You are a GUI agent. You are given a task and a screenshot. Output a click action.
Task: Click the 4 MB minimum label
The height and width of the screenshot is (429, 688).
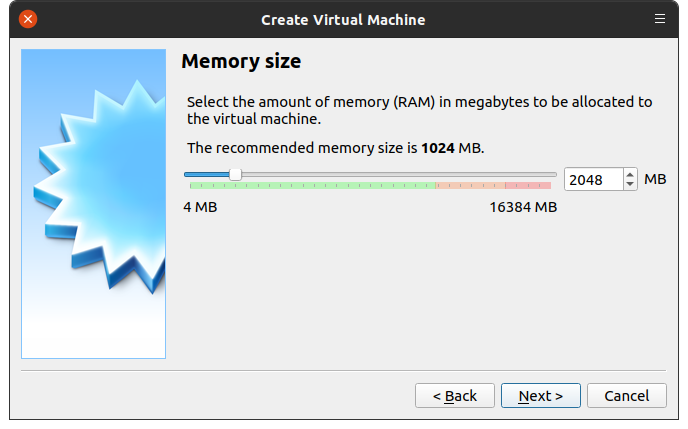coord(200,207)
